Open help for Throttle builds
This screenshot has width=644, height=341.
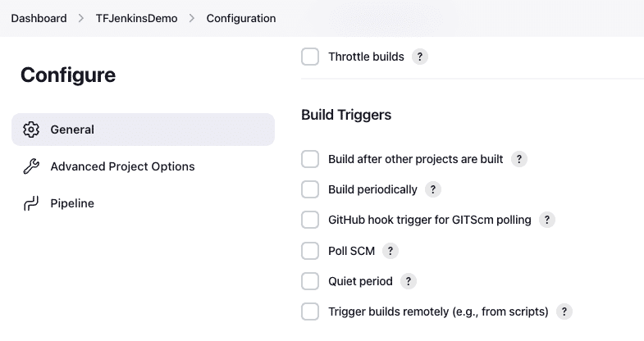tap(420, 57)
